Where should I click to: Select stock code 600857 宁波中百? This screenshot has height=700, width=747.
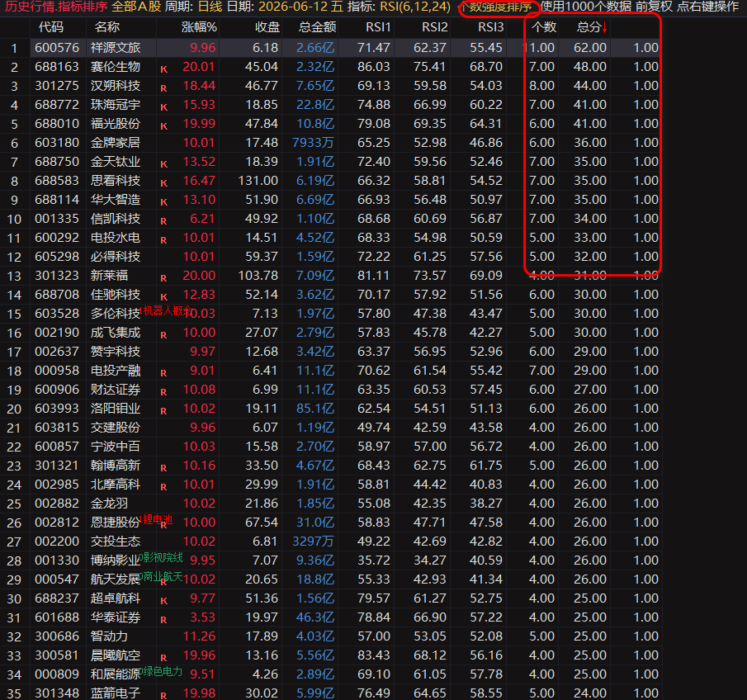click(x=57, y=447)
